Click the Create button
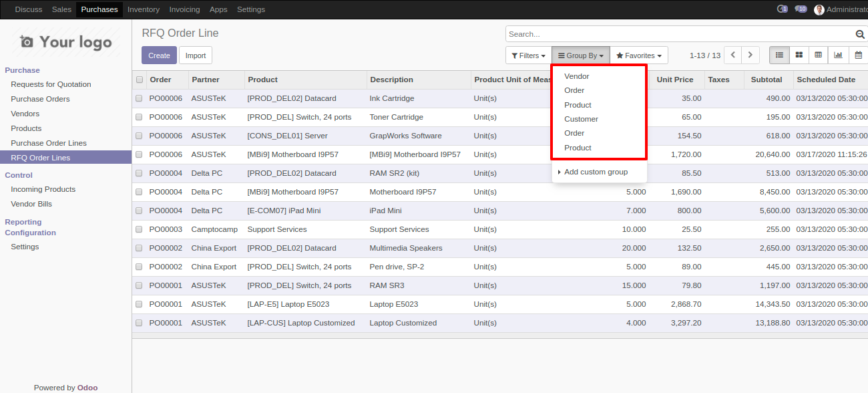The height and width of the screenshot is (393, 868). pyautogui.click(x=159, y=55)
